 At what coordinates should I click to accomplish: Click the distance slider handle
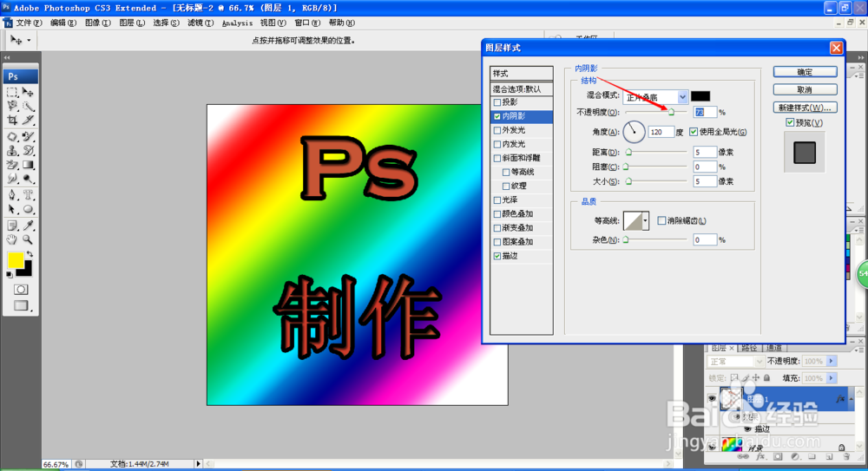click(628, 152)
